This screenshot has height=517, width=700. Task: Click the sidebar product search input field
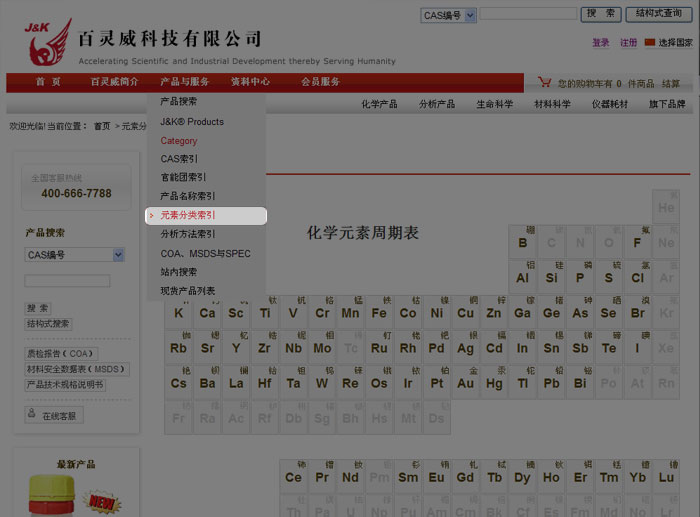tap(67, 281)
